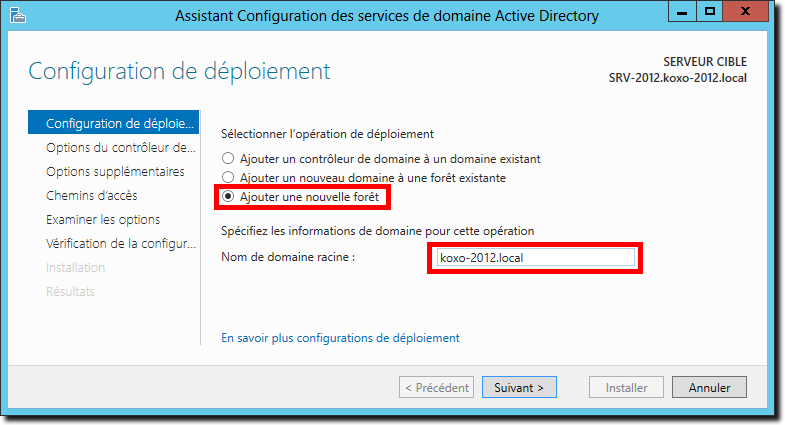This screenshot has width=785, height=425.
Task: Close the Assistant Configuration window
Action: [745, 12]
